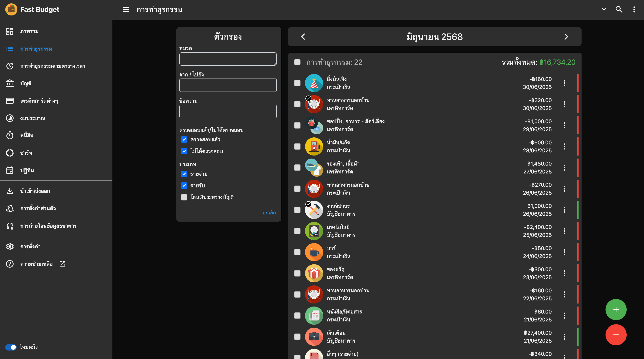Go to previous month with left chevron
Screen dimensions: 644x359
click(x=303, y=37)
